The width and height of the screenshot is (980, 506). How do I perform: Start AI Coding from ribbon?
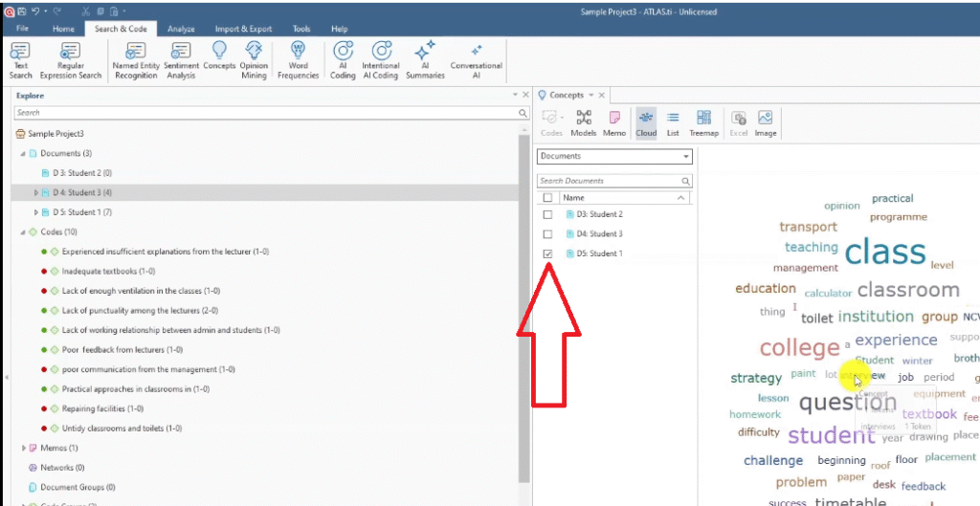point(343,59)
